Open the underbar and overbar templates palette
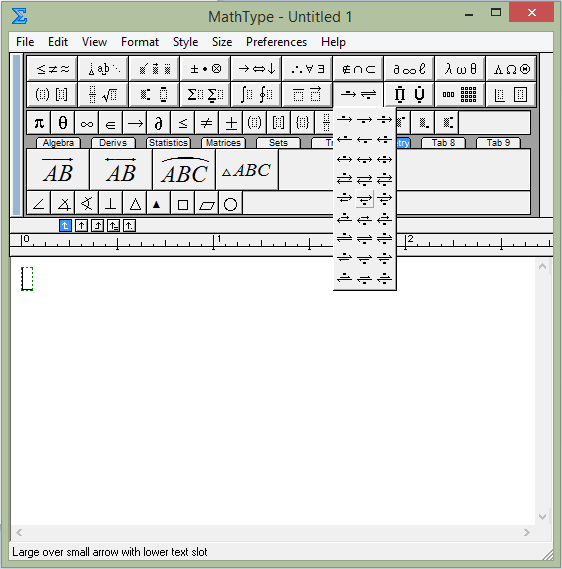 (x=307, y=94)
